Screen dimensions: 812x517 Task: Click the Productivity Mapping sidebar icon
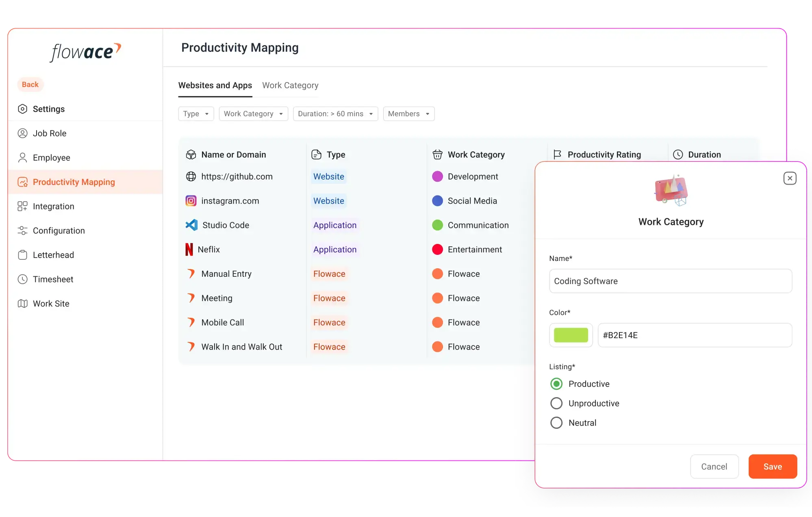[23, 182]
